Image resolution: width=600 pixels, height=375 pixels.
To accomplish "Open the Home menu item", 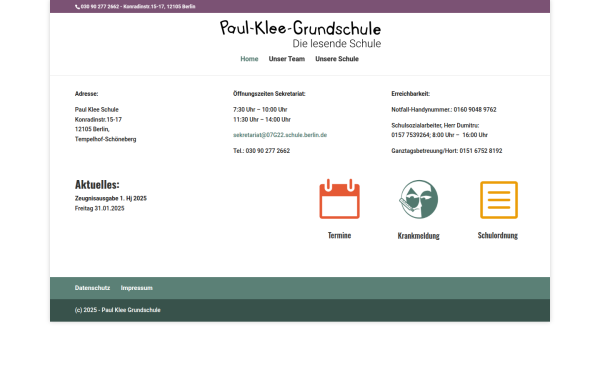I will [249, 59].
